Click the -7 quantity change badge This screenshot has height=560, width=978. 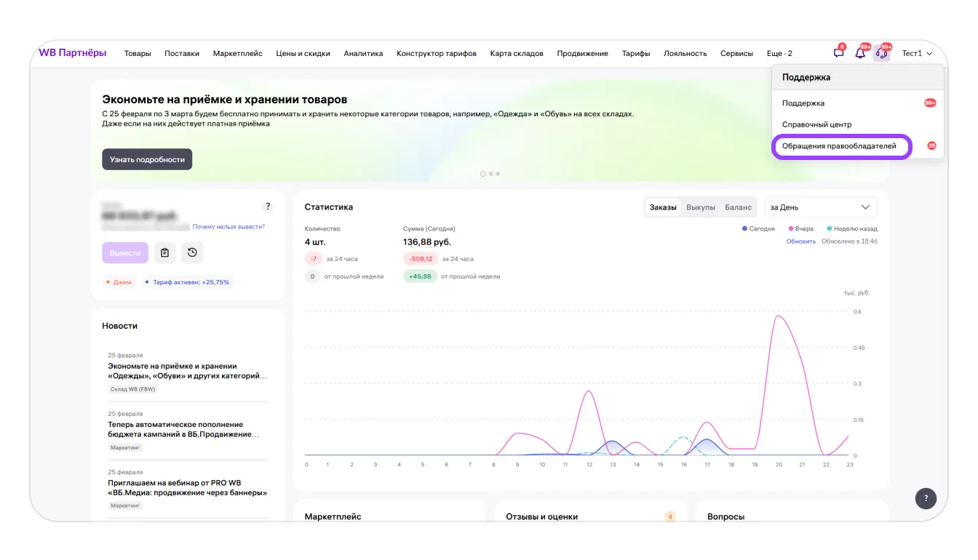313,258
